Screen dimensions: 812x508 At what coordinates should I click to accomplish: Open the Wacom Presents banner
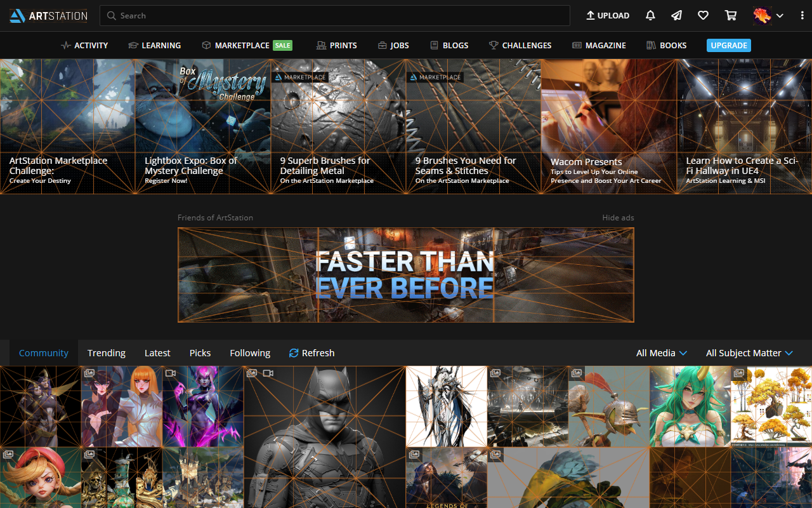(609, 126)
